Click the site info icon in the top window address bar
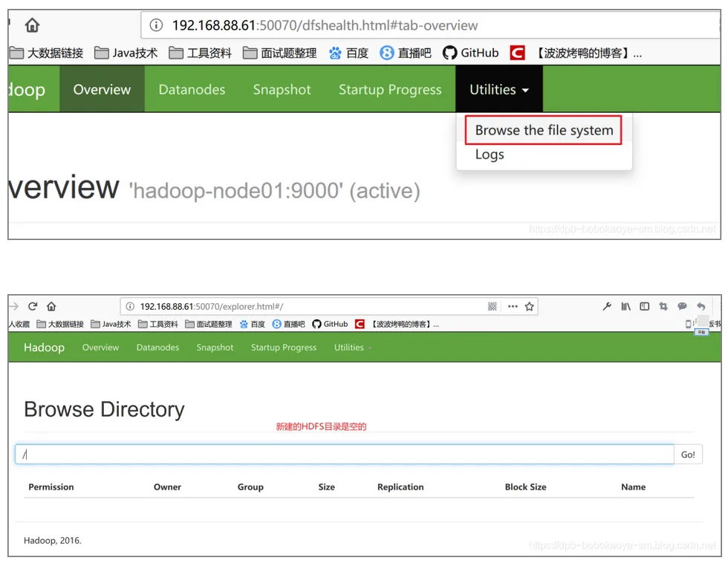The image size is (728, 569). pyautogui.click(x=156, y=25)
